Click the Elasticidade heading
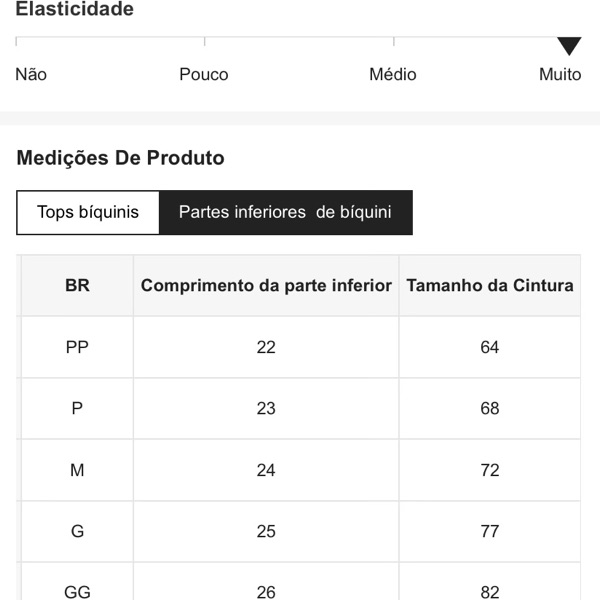Image resolution: width=600 pixels, height=600 pixels. (75, 10)
